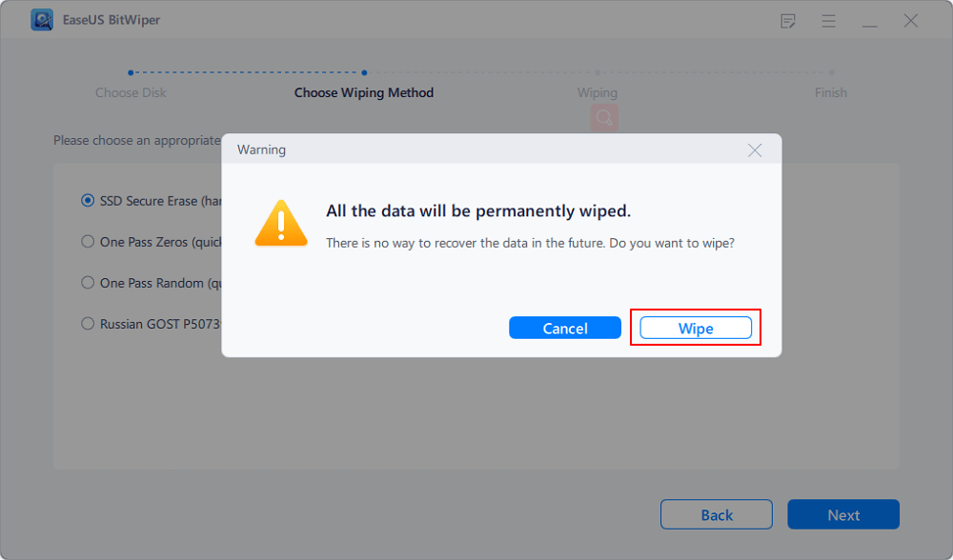
Task: Open the hamburger menu in title bar
Action: click(829, 21)
